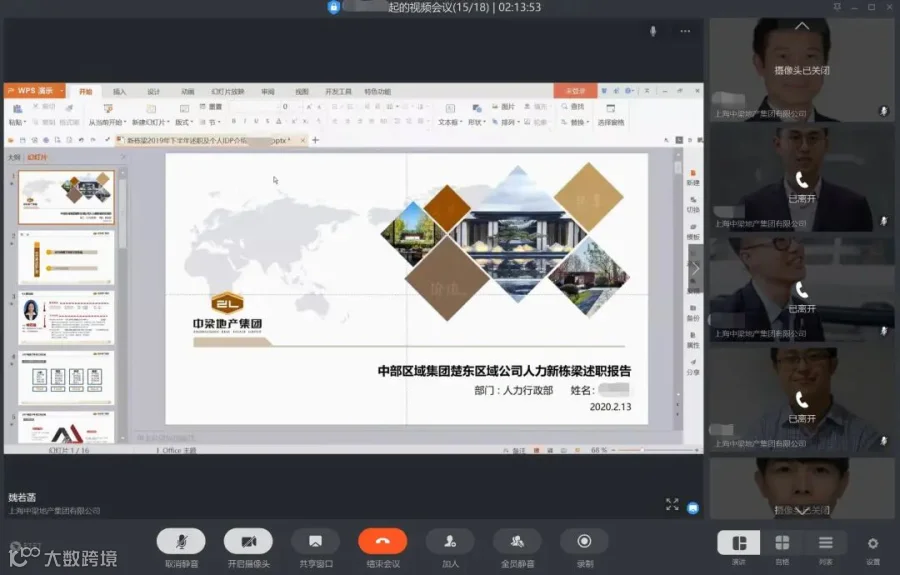Turn on camera via 开启摄像头
900x575 pixels.
point(248,542)
